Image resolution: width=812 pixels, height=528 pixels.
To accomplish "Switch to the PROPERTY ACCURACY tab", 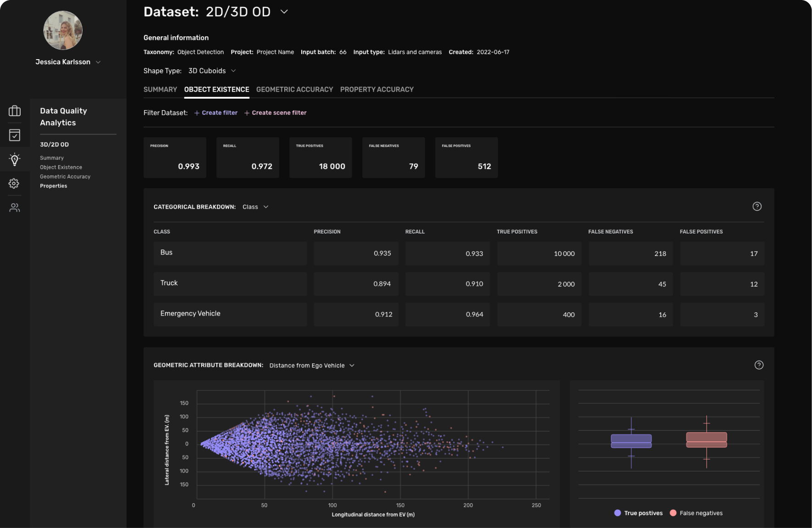I will coord(377,89).
